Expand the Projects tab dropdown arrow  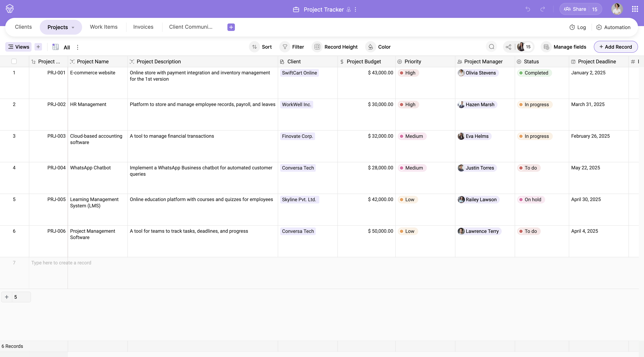[x=73, y=27]
